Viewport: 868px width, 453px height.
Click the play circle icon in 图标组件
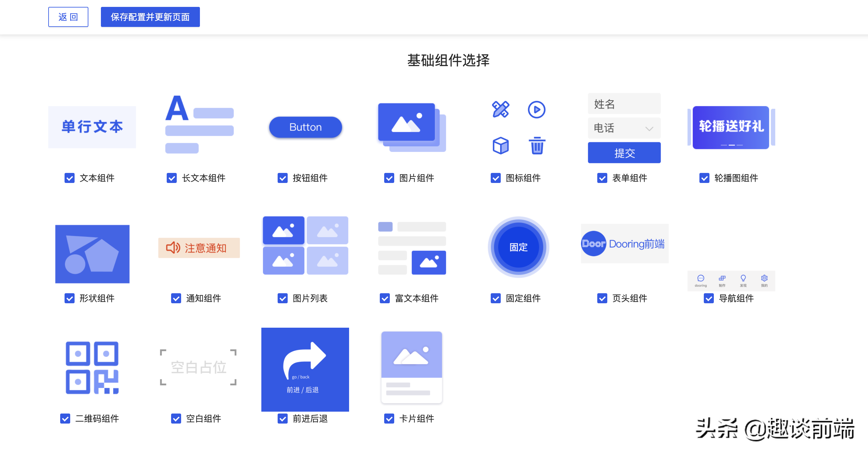[536, 109]
